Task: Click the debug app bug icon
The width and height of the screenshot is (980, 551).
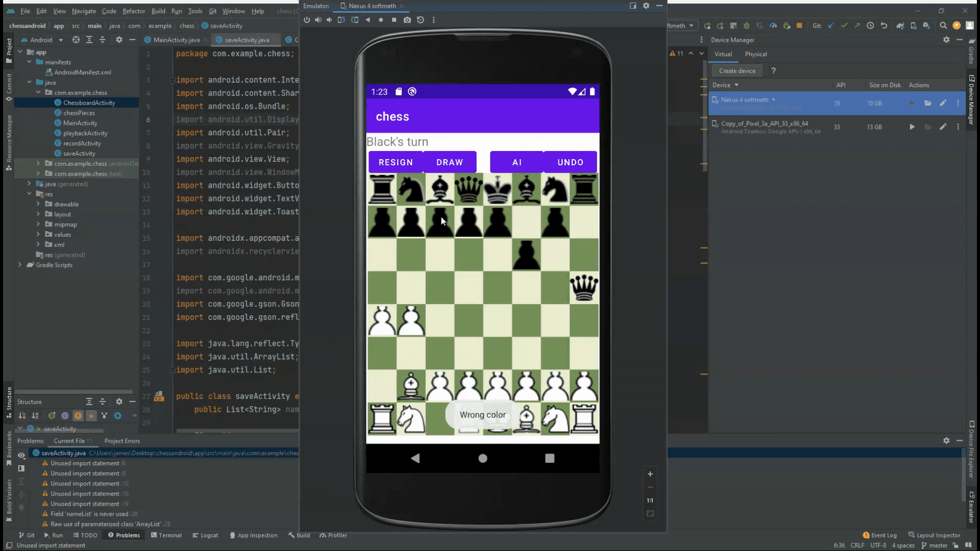Action: [x=746, y=26]
